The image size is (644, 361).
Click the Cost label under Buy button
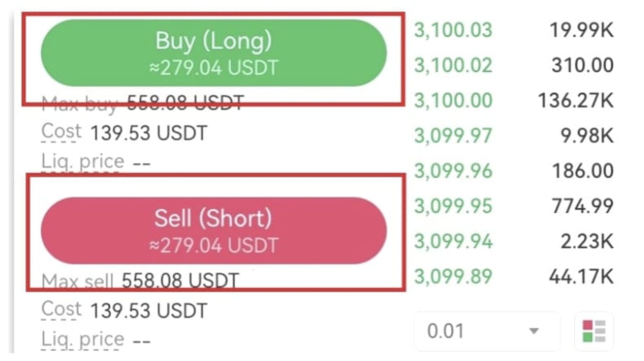pyautogui.click(x=61, y=132)
